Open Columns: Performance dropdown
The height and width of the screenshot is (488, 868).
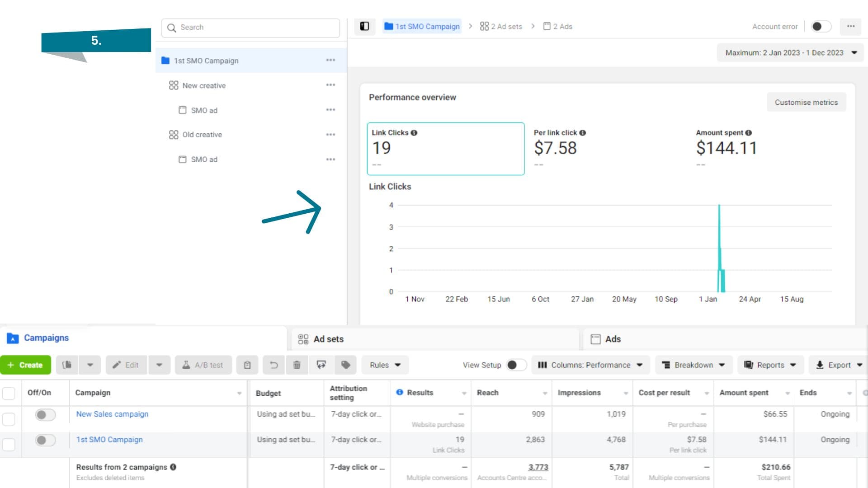590,365
